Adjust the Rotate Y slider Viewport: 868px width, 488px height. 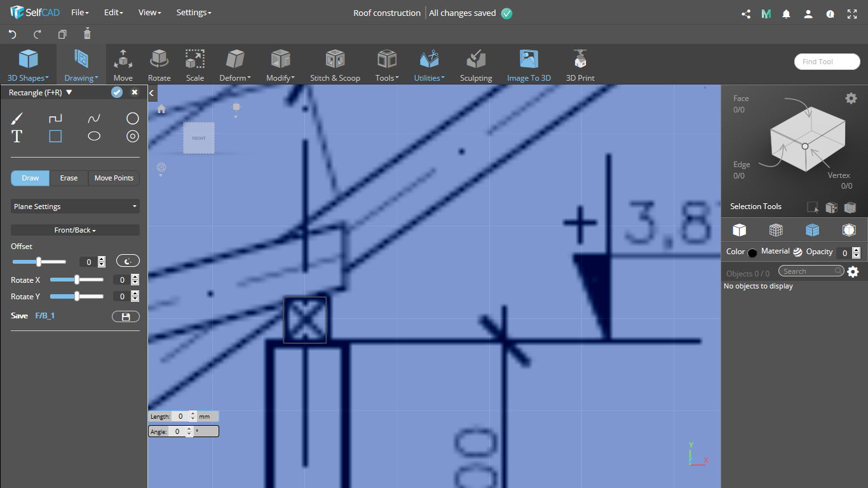(76, 296)
